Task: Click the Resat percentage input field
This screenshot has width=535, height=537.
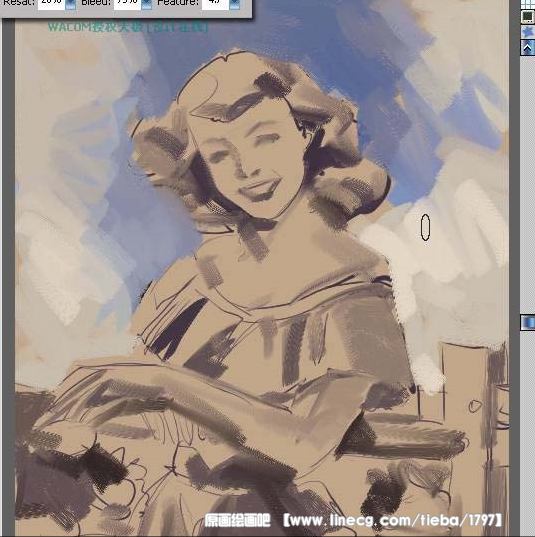Action: coord(51,4)
